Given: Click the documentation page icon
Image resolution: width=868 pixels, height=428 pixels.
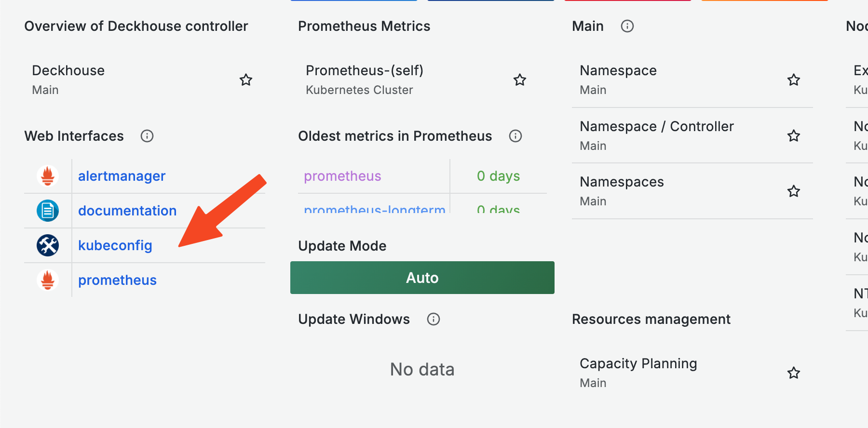Looking at the screenshot, I should [48, 211].
